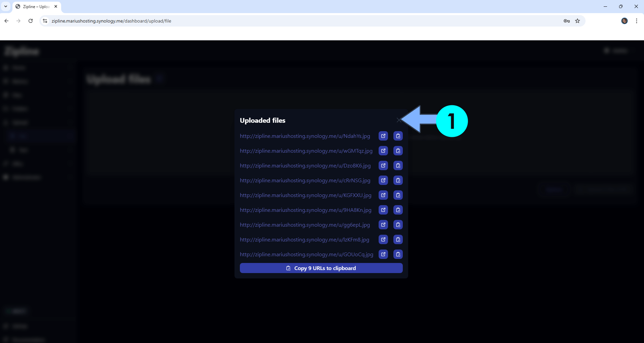This screenshot has width=644, height=343.
Task: Open cRrNSG.jpg in a new tab icon
Action: click(383, 180)
